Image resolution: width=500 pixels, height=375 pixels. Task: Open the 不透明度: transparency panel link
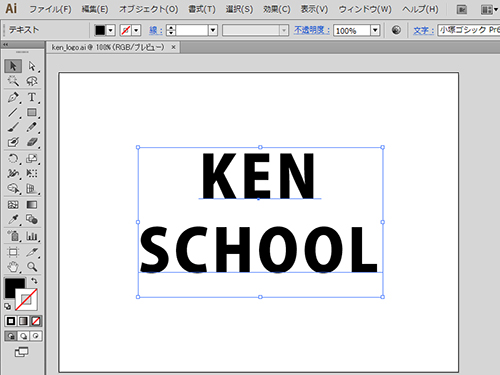click(312, 30)
